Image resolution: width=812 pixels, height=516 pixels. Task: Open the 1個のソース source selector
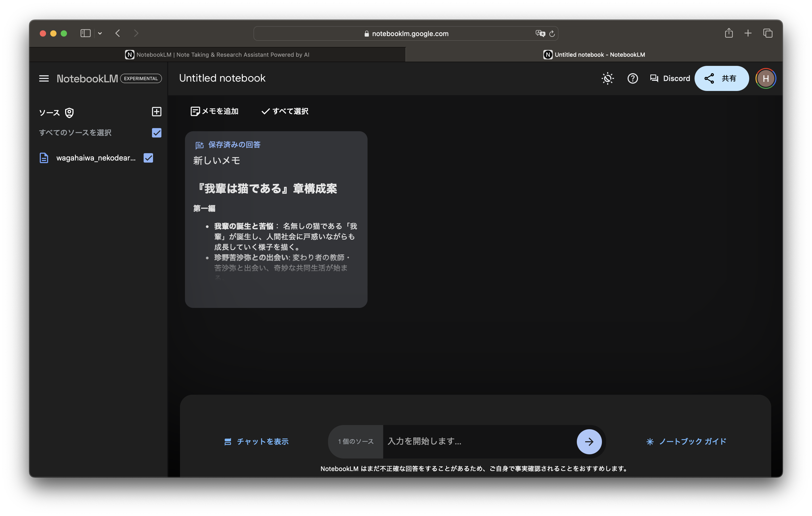tap(356, 442)
